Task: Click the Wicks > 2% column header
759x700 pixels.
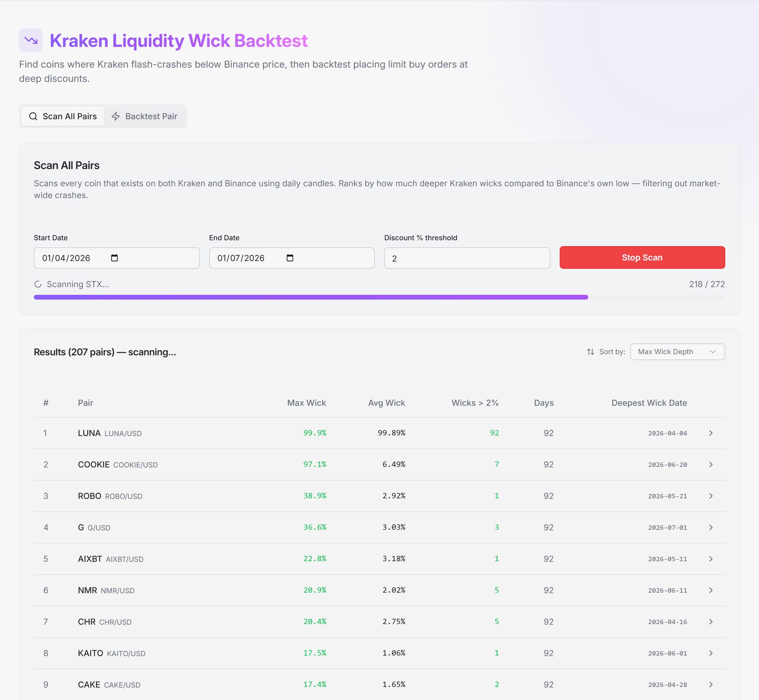Action: coord(475,403)
